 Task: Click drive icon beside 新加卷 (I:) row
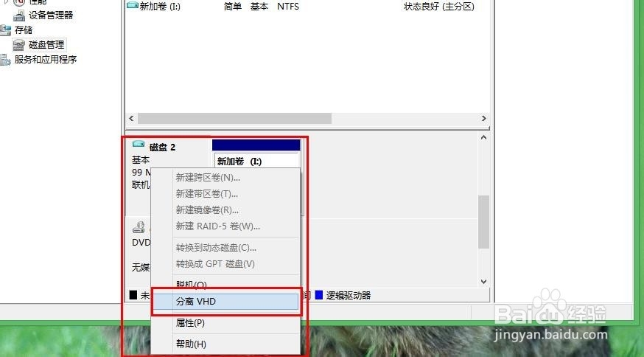(x=132, y=5)
